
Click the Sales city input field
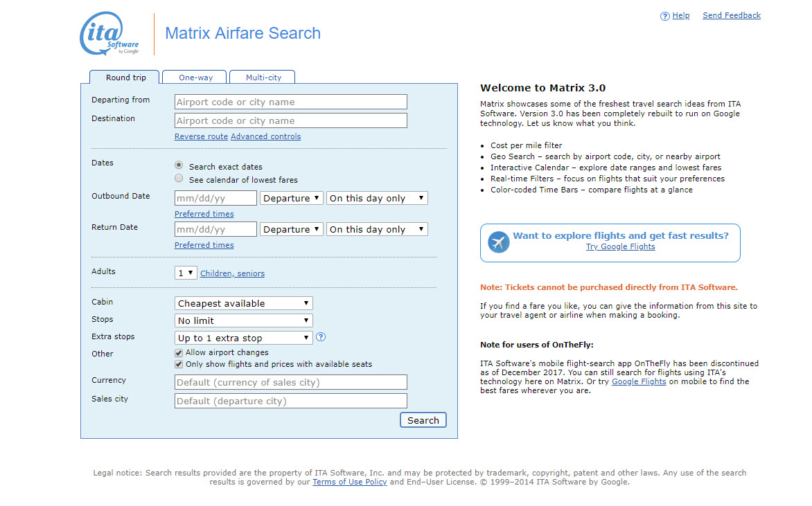pyautogui.click(x=291, y=401)
